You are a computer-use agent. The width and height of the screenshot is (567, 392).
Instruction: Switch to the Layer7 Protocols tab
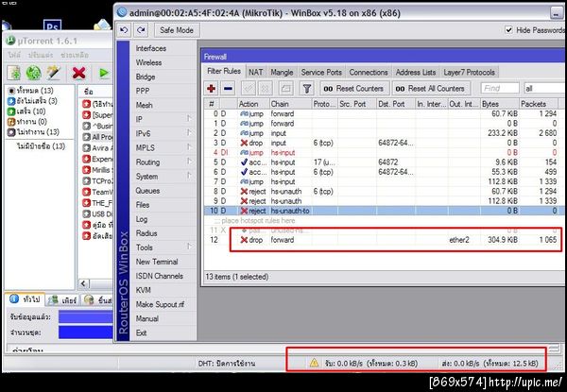(x=469, y=72)
